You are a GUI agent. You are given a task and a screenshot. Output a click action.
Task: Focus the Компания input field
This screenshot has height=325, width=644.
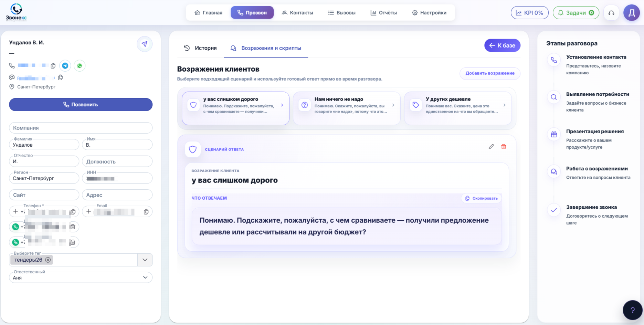pyautogui.click(x=81, y=128)
